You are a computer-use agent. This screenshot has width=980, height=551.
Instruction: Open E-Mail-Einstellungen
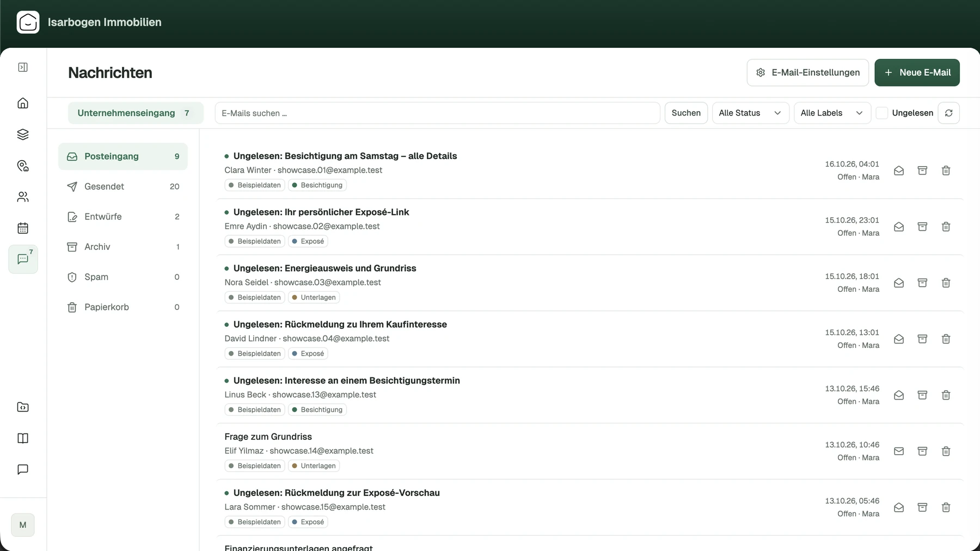[x=807, y=72]
